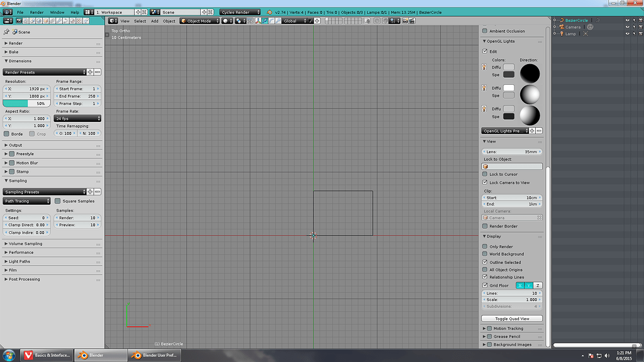This screenshot has width=644, height=362.
Task: Click the Grid Floor X axis button
Action: tap(520, 285)
